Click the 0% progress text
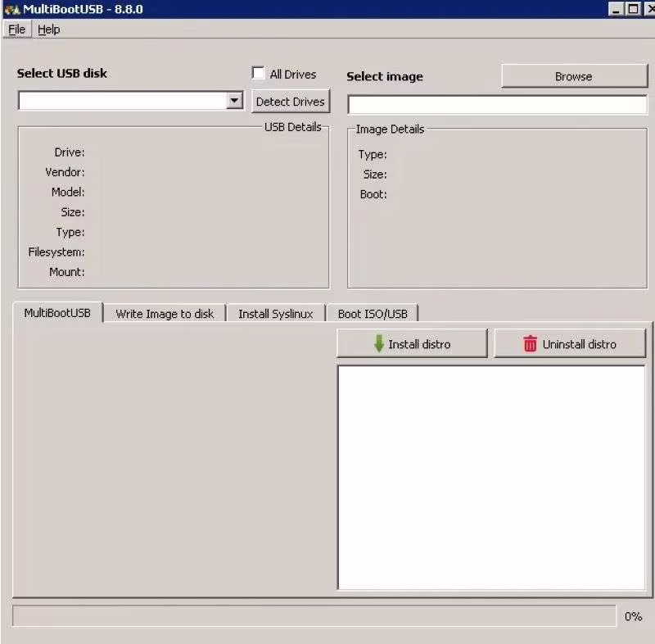 tap(633, 616)
